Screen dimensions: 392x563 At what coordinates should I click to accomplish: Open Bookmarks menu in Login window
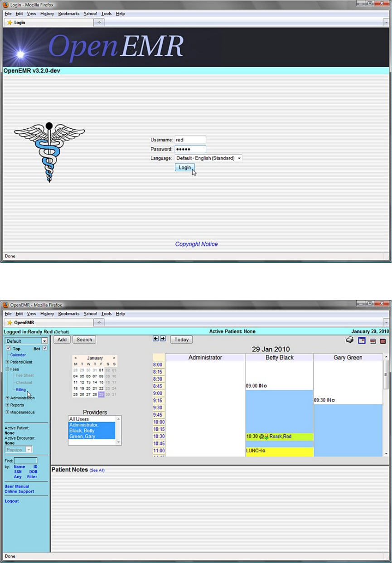pos(69,14)
